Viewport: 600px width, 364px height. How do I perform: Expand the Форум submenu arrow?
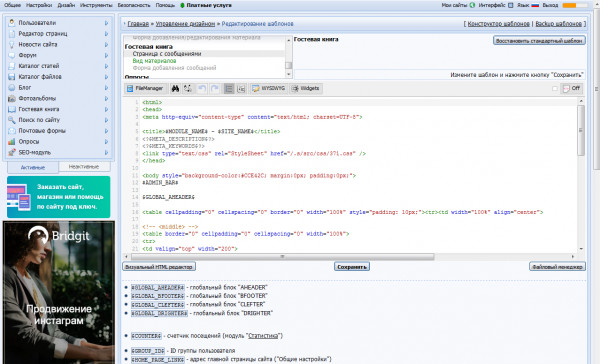(x=106, y=55)
